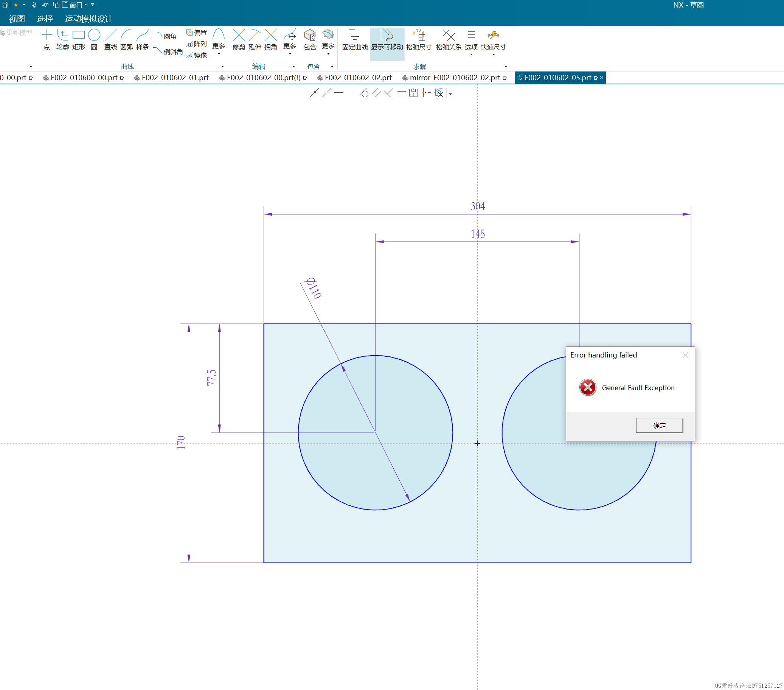Switch to E002-010600-00.prt tab
This screenshot has height=690, width=784.
click(x=83, y=78)
